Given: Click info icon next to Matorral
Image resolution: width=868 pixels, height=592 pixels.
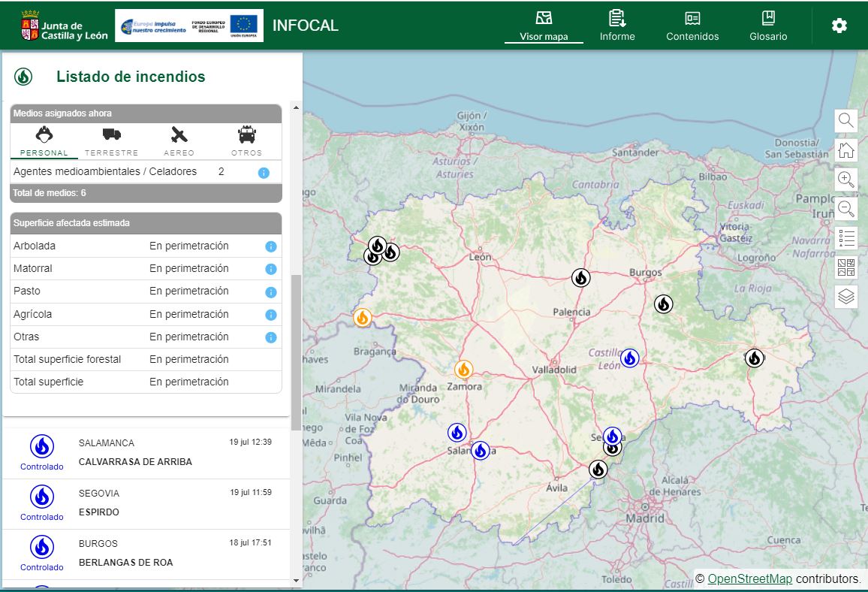Looking at the screenshot, I should click(x=271, y=269).
